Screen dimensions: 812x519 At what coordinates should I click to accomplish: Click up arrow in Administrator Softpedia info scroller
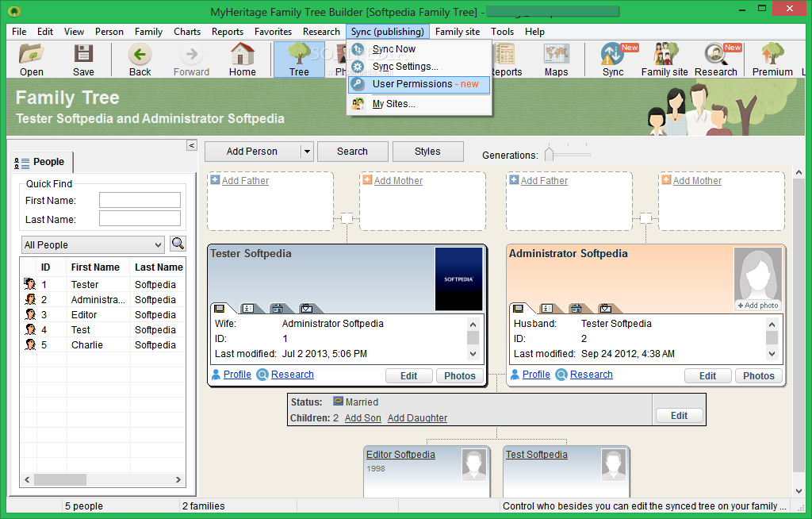click(772, 325)
